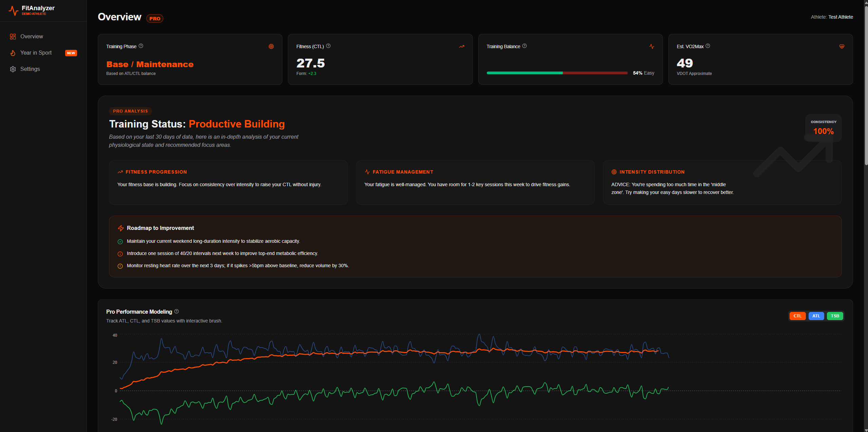Click the target icon in Training Phase card
The height and width of the screenshot is (432, 868).
tap(271, 46)
